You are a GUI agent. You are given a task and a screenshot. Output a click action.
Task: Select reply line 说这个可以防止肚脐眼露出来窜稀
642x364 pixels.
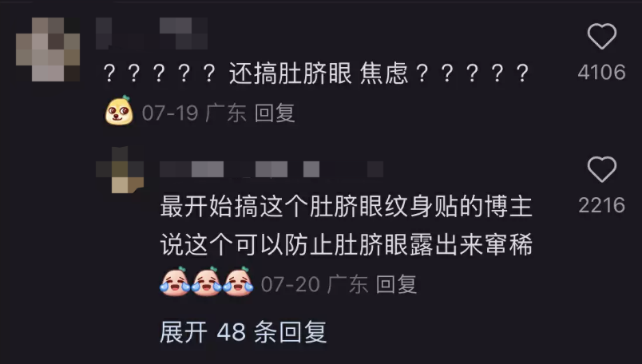(346, 244)
